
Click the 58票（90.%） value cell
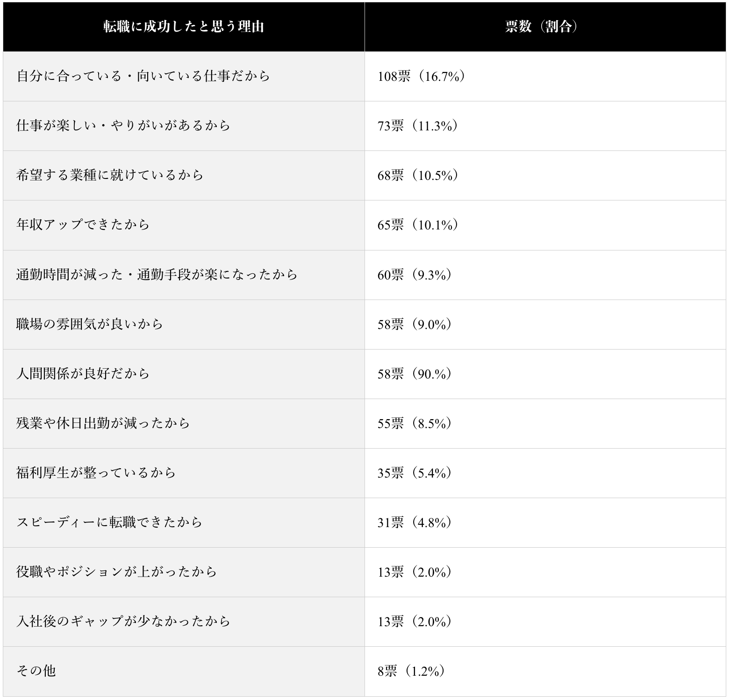coord(414,373)
